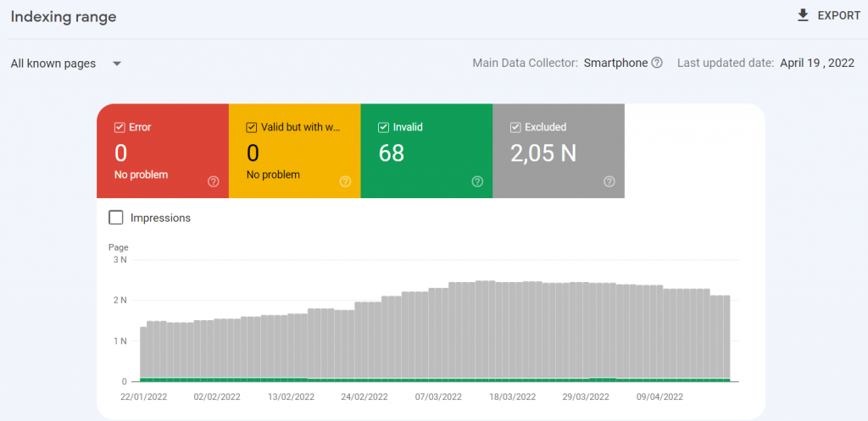
Task: Click No problem text in warnings card
Action: coord(273,174)
